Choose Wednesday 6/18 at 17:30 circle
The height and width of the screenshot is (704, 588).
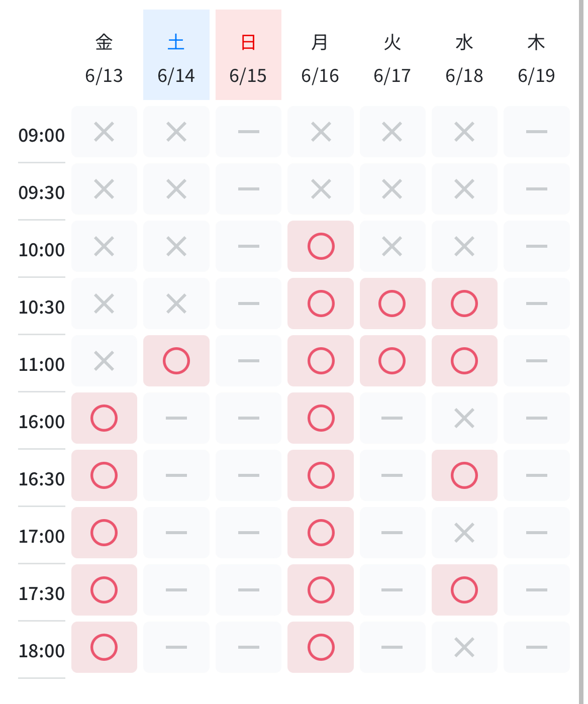pos(464,590)
